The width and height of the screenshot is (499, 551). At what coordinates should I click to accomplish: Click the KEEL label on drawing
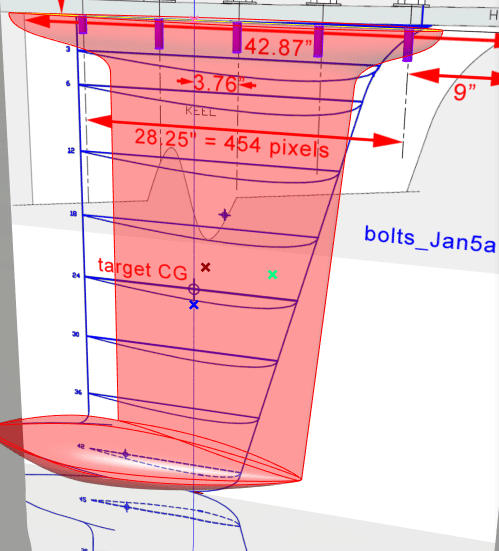pos(200,112)
